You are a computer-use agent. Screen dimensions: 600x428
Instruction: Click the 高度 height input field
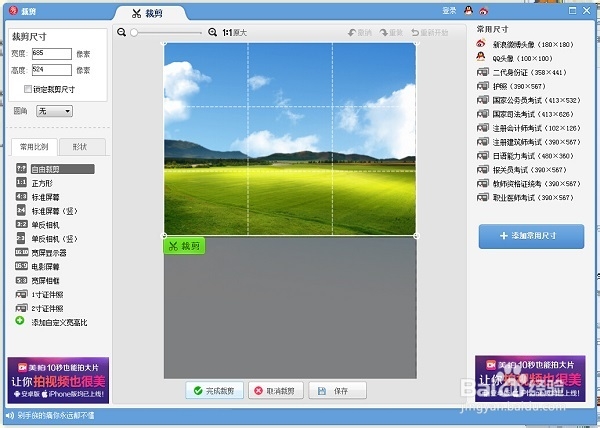pyautogui.click(x=52, y=70)
